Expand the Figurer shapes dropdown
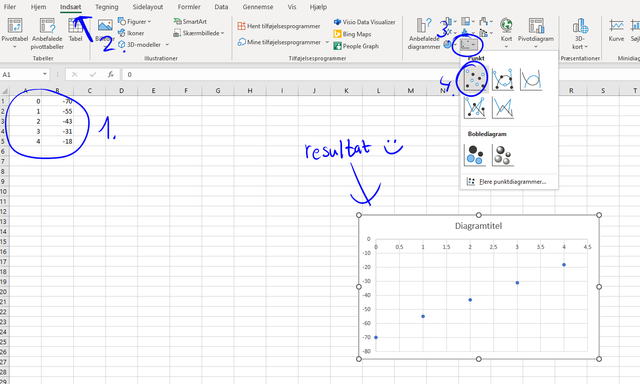The height and width of the screenshot is (384, 640). (149, 22)
